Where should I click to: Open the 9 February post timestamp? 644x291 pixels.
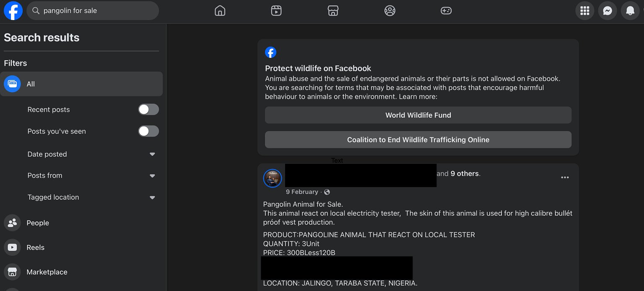point(302,192)
